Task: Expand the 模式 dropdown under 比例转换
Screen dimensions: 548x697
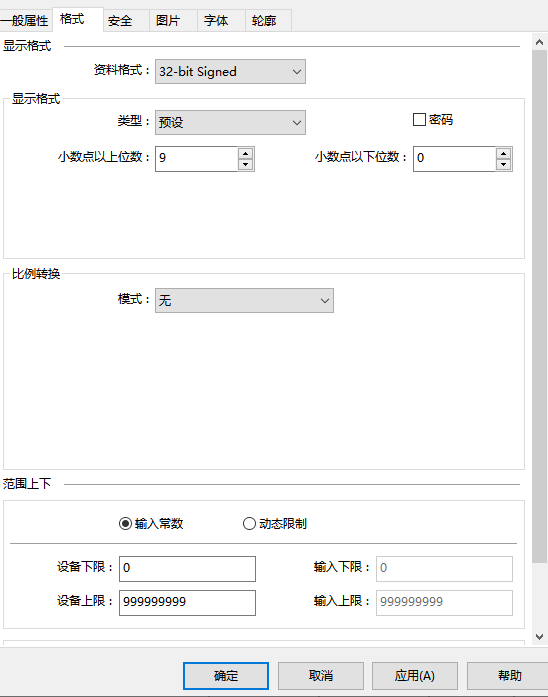Action: coord(244,300)
